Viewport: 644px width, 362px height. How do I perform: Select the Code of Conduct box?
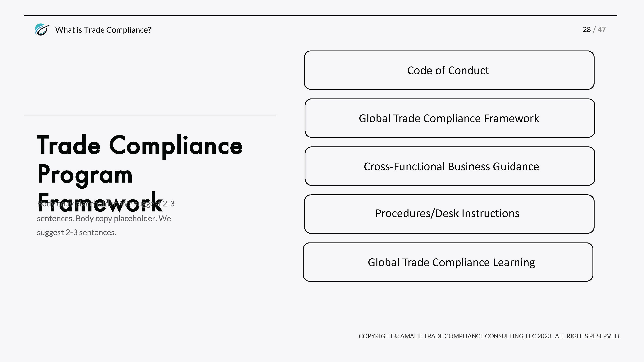tap(449, 70)
